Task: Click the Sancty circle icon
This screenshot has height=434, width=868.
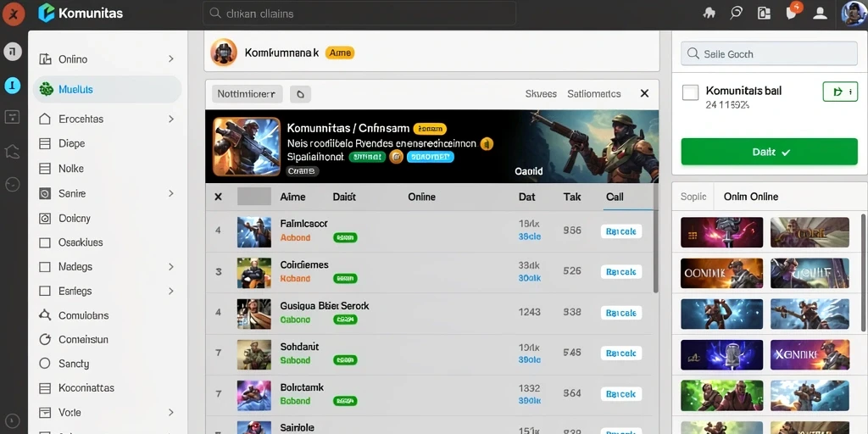Action: click(x=46, y=363)
